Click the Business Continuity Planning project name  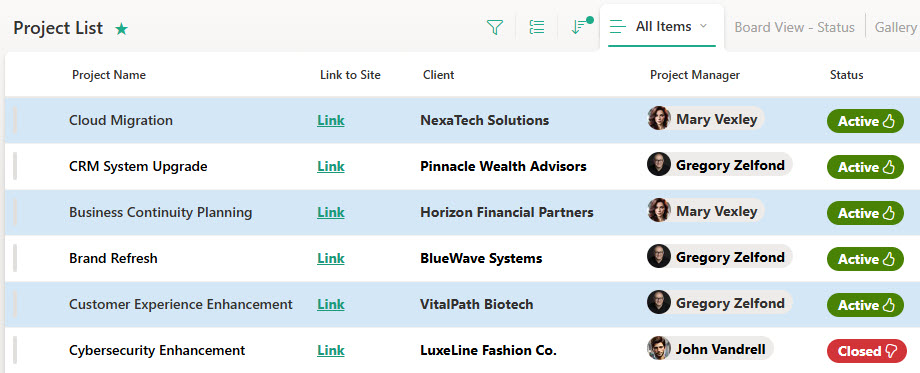(161, 213)
